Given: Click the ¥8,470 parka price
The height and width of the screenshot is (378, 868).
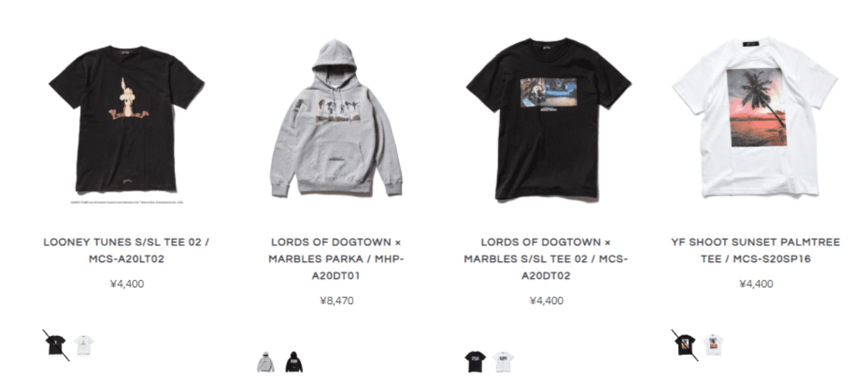Looking at the screenshot, I should (x=336, y=300).
